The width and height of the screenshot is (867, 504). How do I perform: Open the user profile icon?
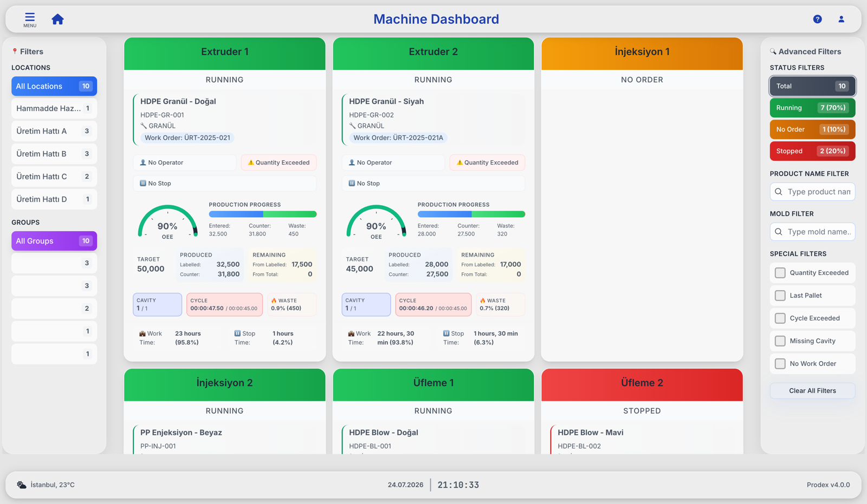point(841,19)
